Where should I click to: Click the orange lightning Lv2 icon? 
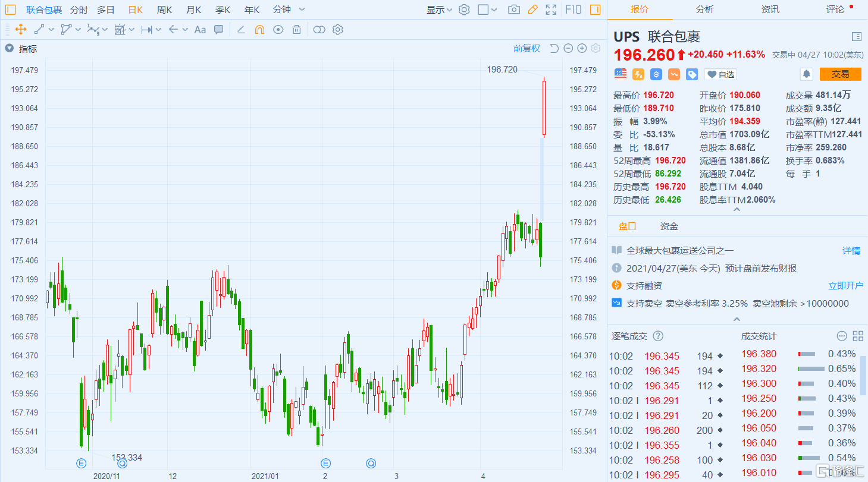click(638, 74)
